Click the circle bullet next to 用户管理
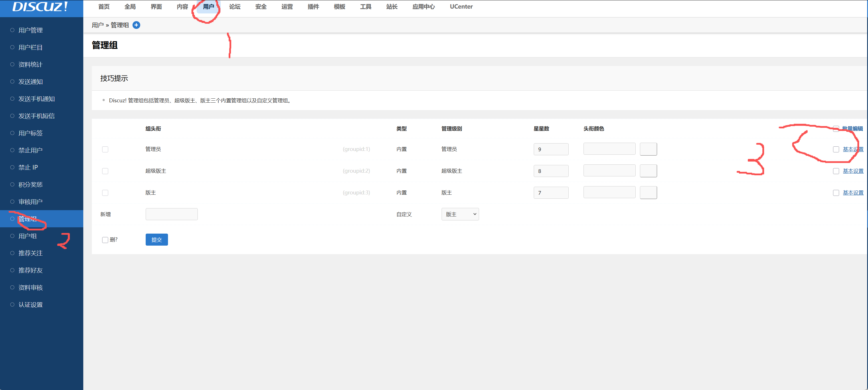Viewport: 868px width, 390px height. point(13,30)
